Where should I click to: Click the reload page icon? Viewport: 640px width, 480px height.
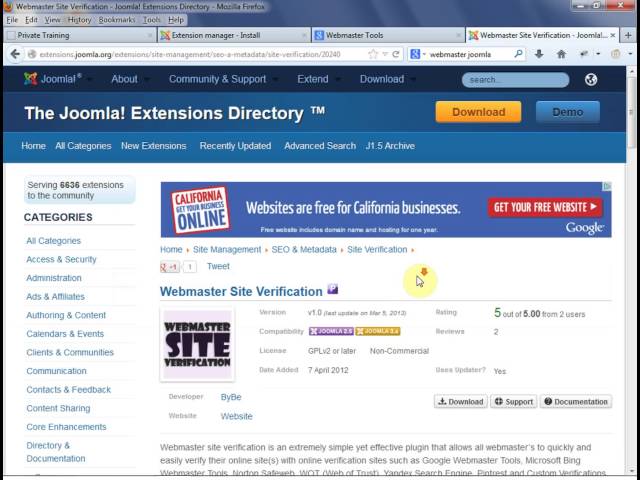tap(396, 54)
